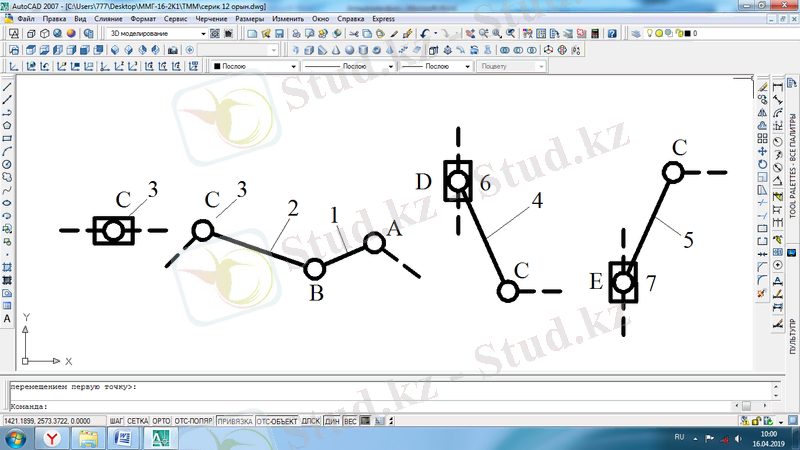Select the Hatch tool
Viewport: 800px width, 450px height.
point(7,267)
